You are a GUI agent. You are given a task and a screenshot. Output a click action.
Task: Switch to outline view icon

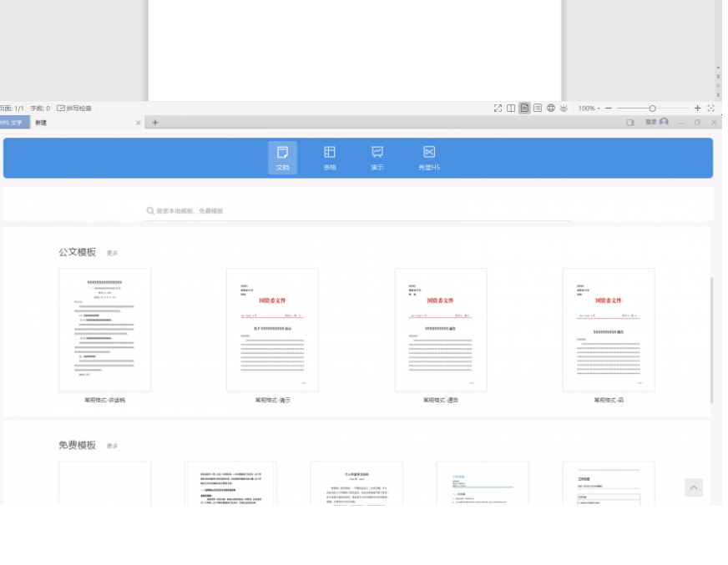pyautogui.click(x=537, y=108)
